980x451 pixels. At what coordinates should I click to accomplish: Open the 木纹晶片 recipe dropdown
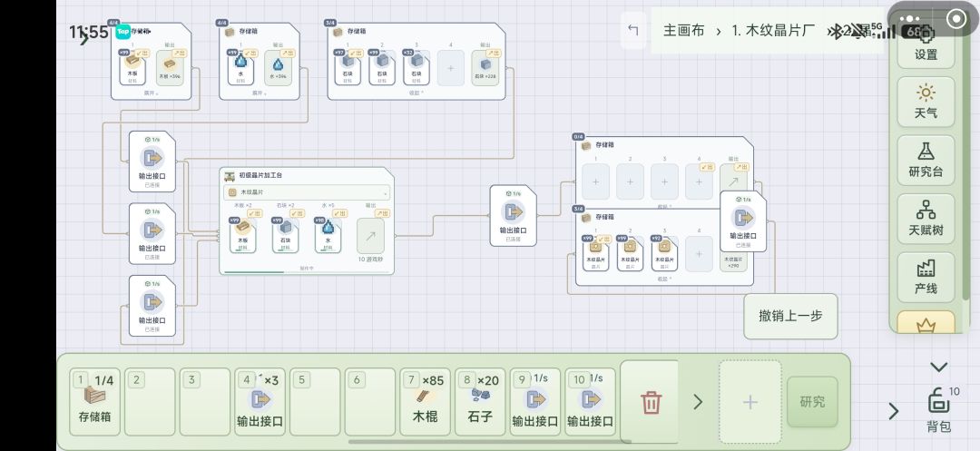click(x=307, y=192)
